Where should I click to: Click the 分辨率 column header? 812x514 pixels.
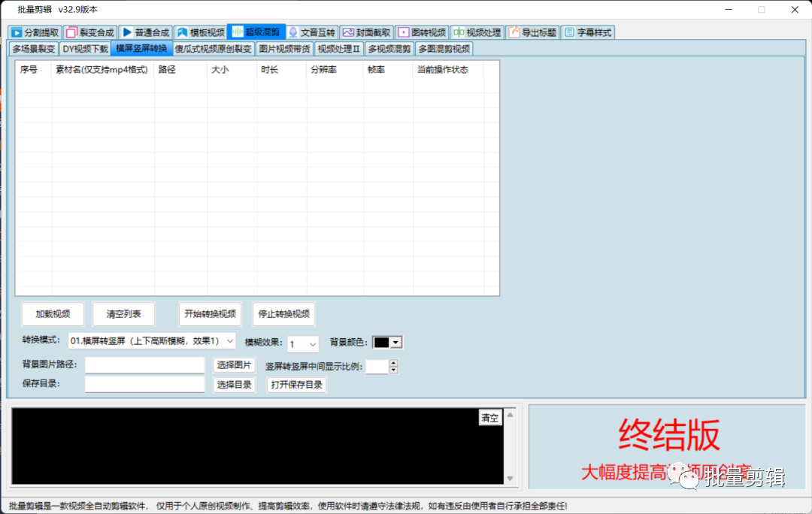point(335,69)
